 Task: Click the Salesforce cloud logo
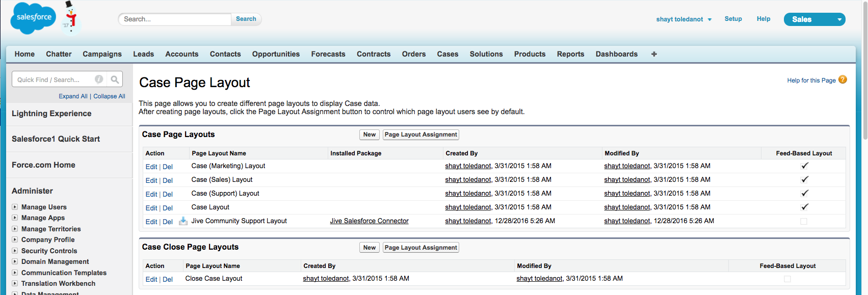(34, 18)
